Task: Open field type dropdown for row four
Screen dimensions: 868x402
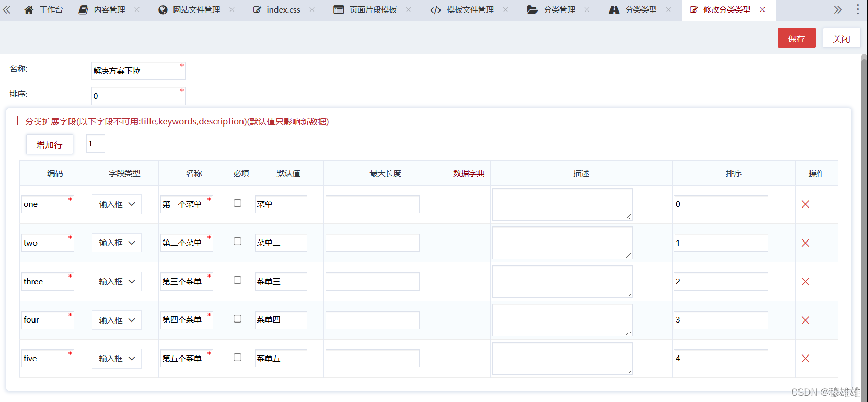Action: 117,320
